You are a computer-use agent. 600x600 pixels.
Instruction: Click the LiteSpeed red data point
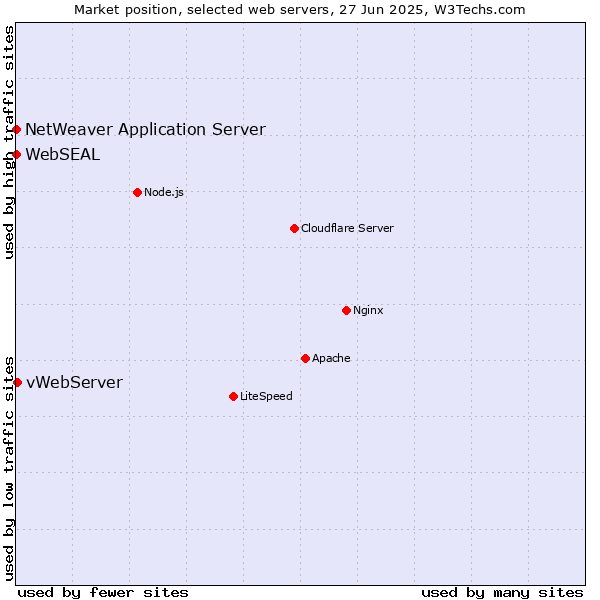(x=233, y=396)
